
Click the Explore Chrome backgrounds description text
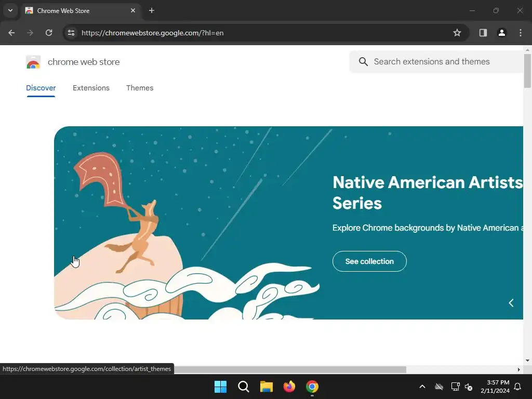pos(428,228)
